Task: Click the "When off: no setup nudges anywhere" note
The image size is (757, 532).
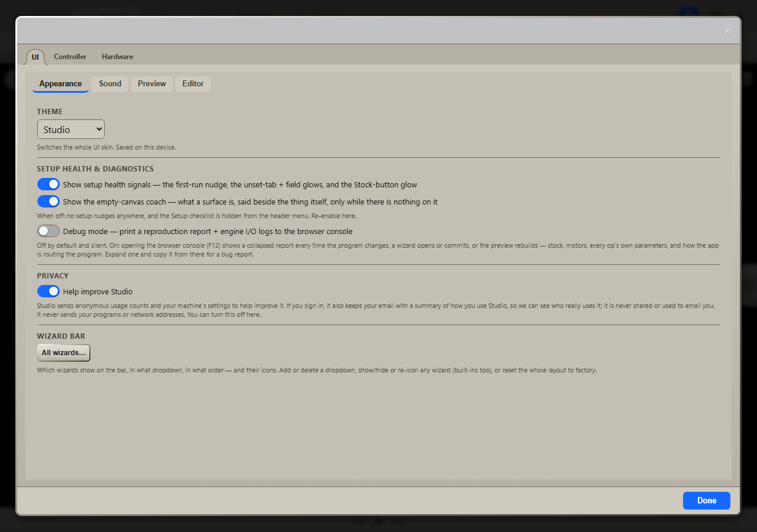Action: (x=196, y=216)
